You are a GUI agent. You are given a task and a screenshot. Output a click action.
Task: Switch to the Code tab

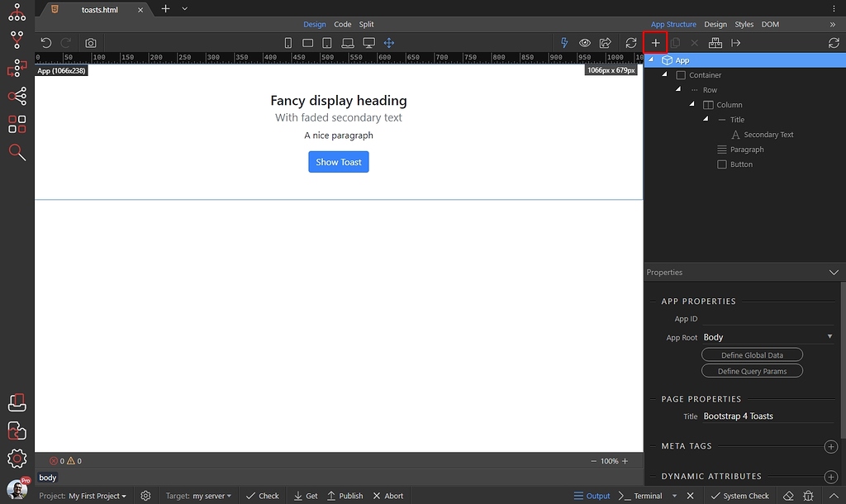pos(342,24)
